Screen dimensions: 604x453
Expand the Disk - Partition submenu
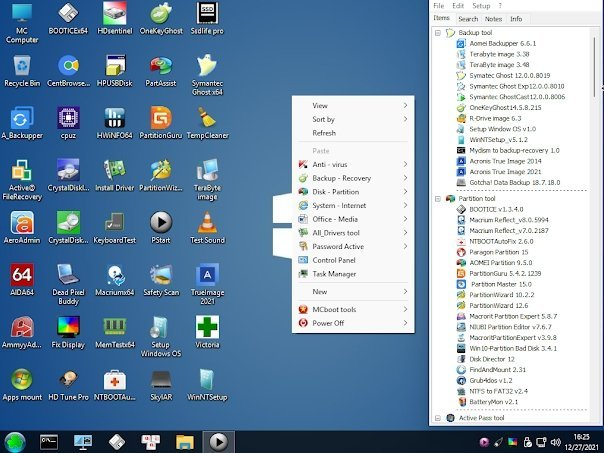pyautogui.click(x=353, y=192)
